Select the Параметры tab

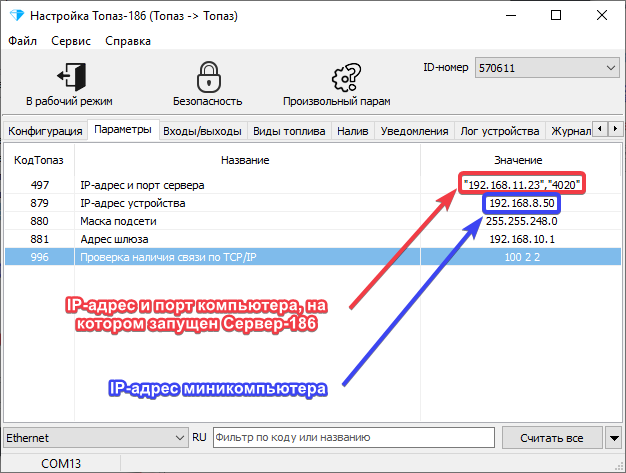click(x=123, y=129)
